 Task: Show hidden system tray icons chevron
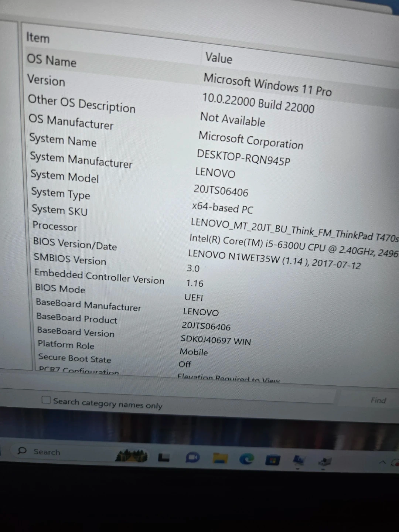point(382,462)
